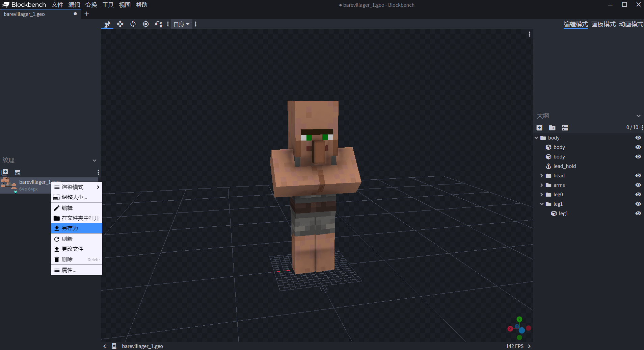644x350 pixels.
Task: Open the 渲染模式 submenu
Action: pyautogui.click(x=77, y=187)
